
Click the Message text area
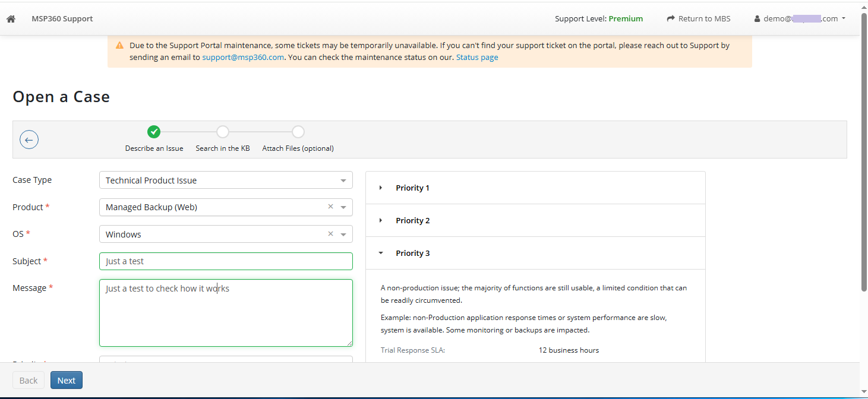coord(226,313)
